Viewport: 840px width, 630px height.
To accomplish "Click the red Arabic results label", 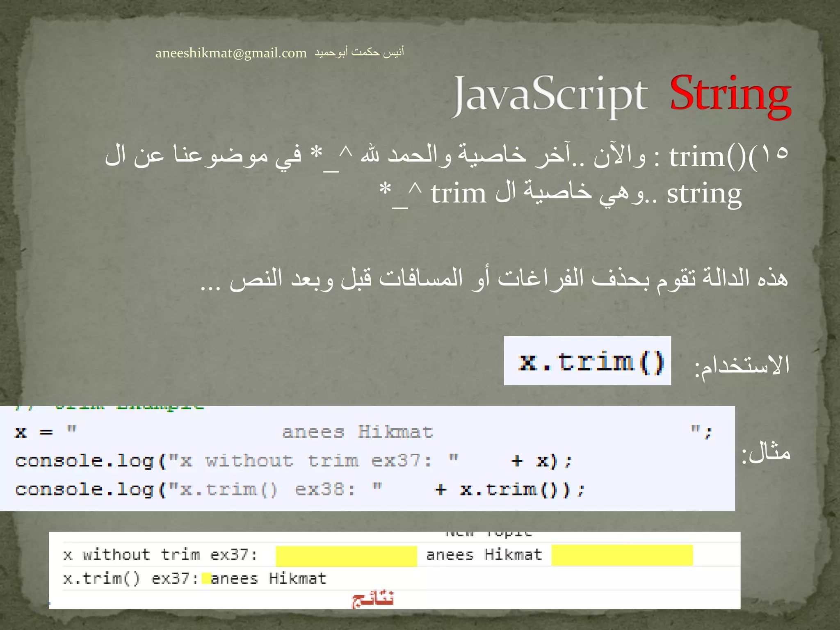I will coord(372,599).
